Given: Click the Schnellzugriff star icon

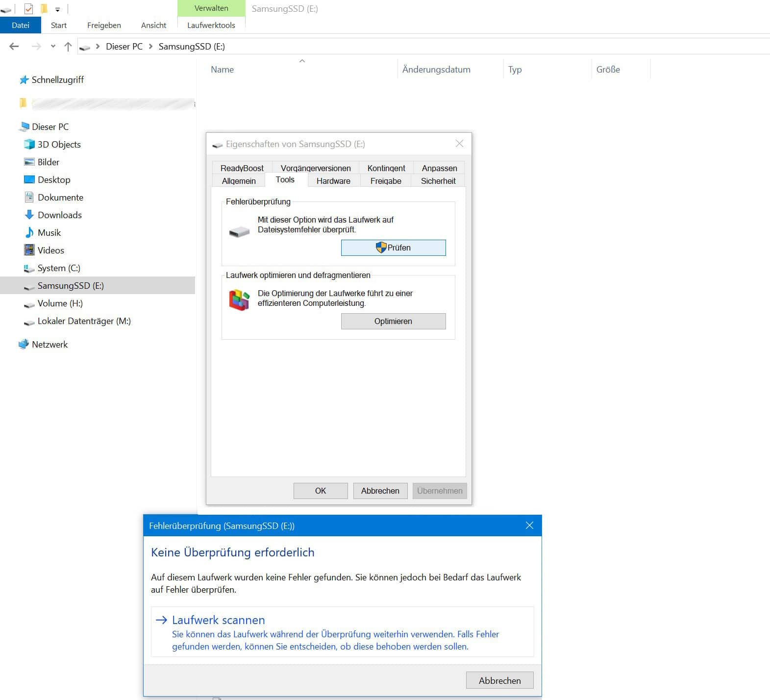Looking at the screenshot, I should click(24, 80).
